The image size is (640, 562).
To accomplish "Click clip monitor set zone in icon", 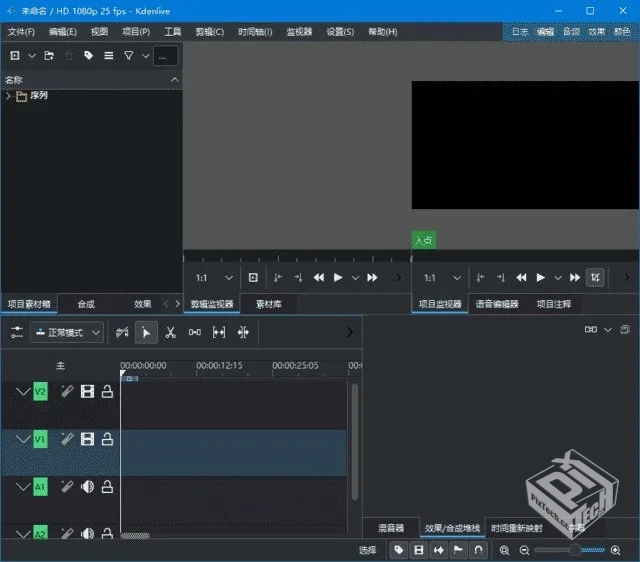I will 278,278.
